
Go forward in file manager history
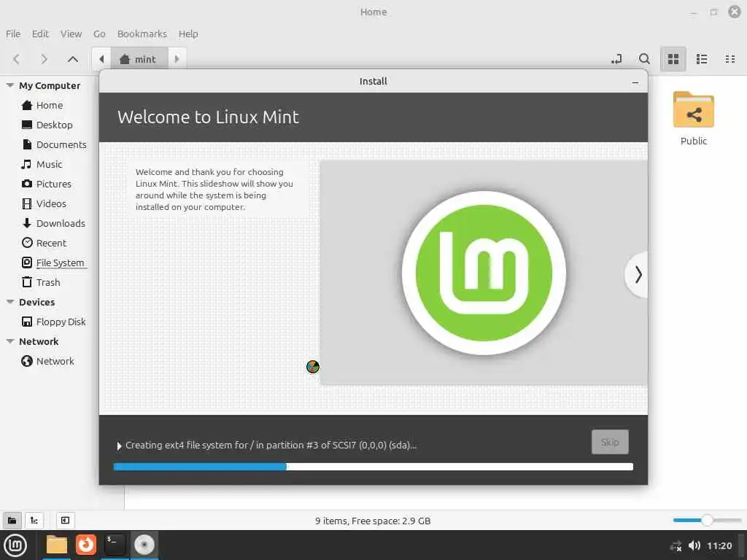coord(44,59)
